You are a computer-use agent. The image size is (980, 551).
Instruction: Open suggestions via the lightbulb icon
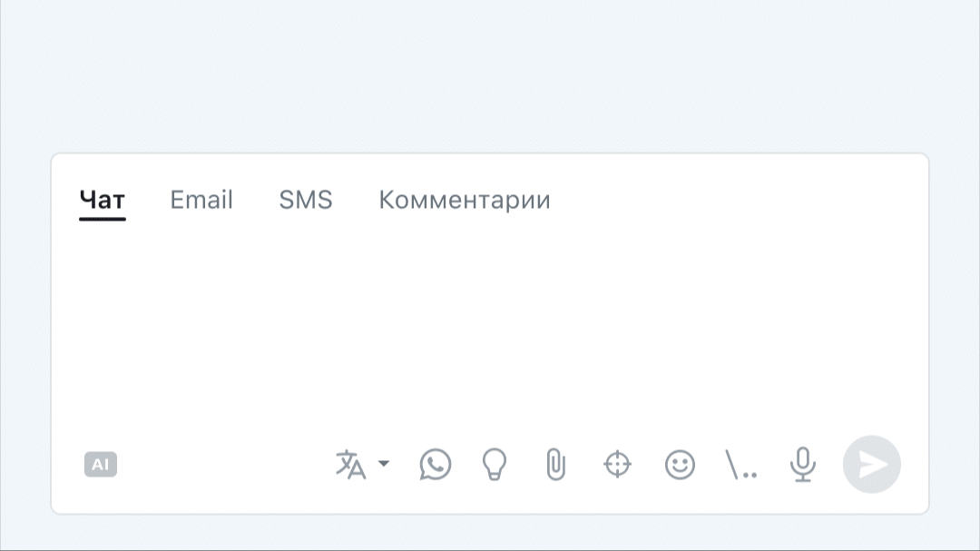(x=495, y=465)
